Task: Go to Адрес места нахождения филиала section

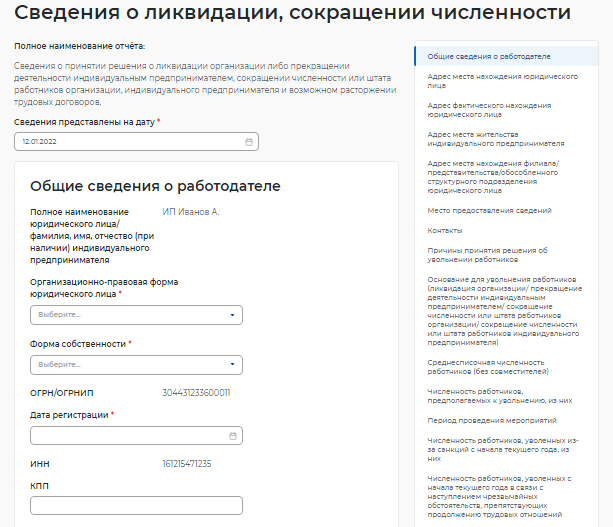Action: point(493,177)
